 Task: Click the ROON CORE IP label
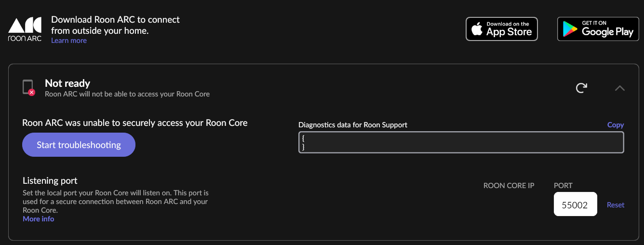tap(509, 186)
